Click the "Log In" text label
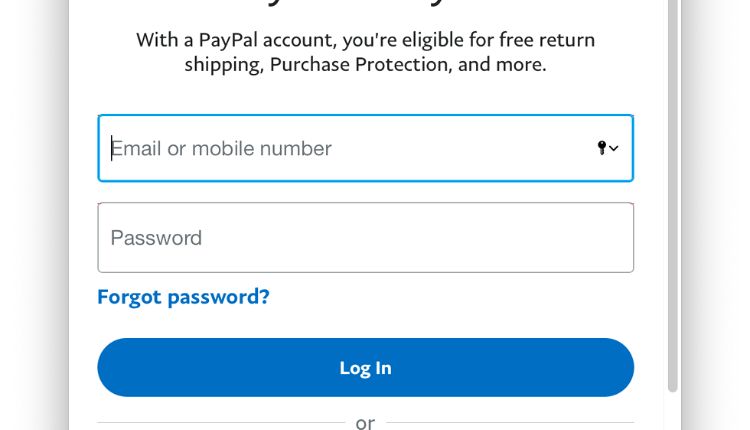The width and height of the screenshot is (750, 430). click(365, 368)
